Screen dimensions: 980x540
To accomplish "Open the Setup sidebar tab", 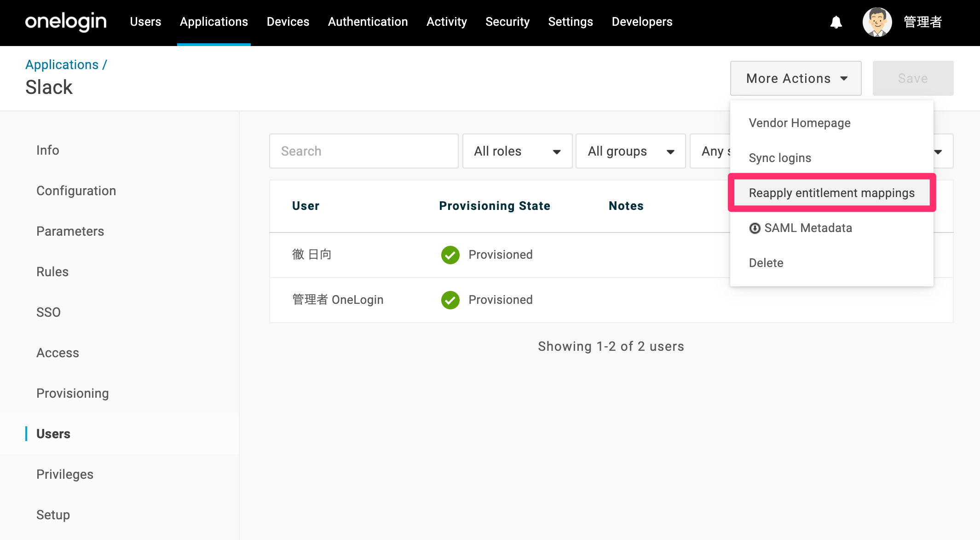I will point(53,515).
